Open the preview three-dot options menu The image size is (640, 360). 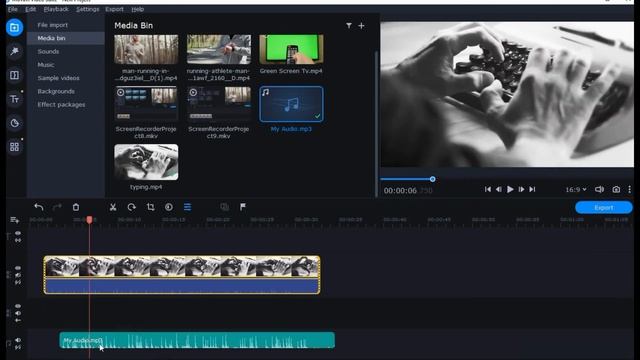(x=629, y=189)
